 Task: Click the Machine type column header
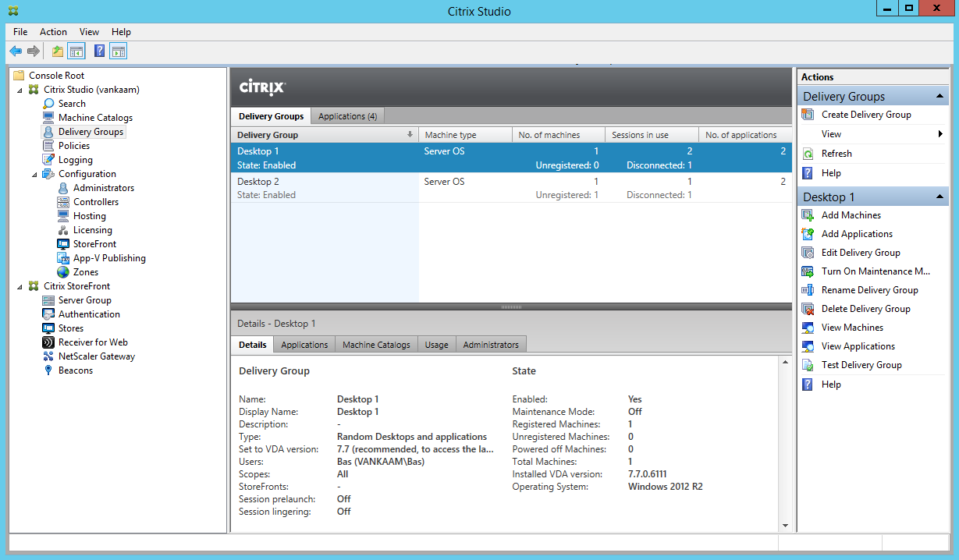click(x=465, y=135)
